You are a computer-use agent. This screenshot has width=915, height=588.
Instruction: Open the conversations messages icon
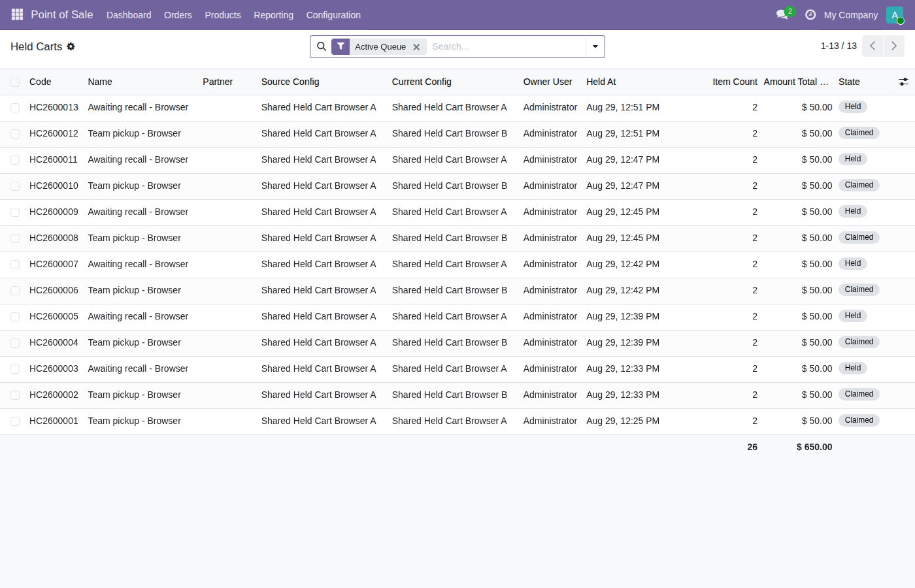click(x=782, y=14)
